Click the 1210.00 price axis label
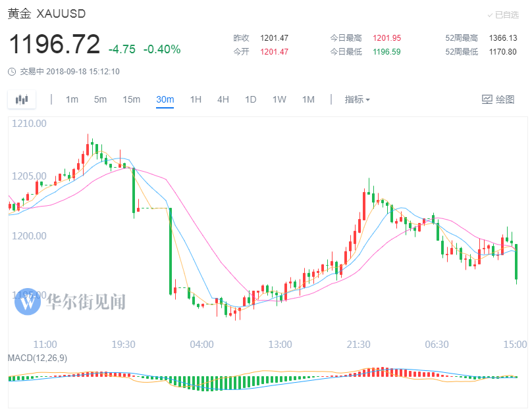This screenshot has width=532, height=413. (x=29, y=124)
